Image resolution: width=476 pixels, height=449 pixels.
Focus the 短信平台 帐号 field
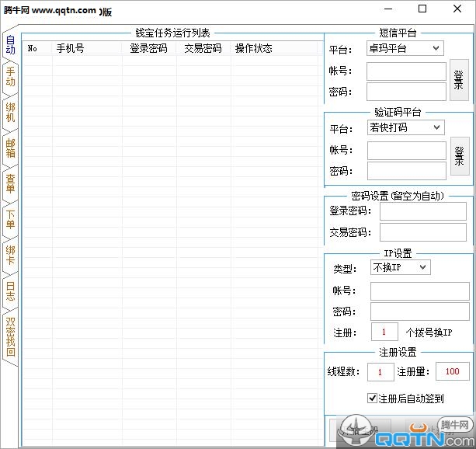tap(406, 71)
